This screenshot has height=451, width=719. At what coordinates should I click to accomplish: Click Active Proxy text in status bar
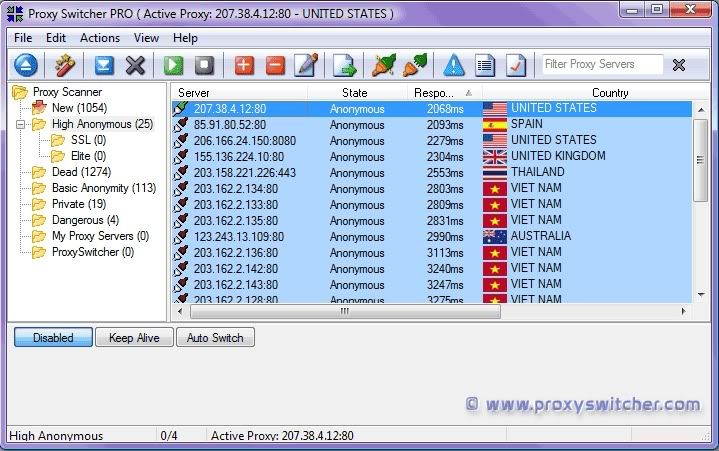(x=282, y=435)
